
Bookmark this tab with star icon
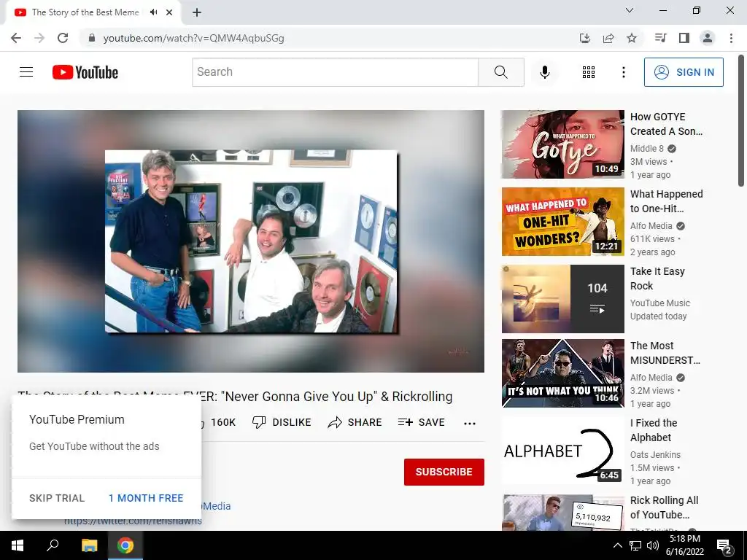632,38
